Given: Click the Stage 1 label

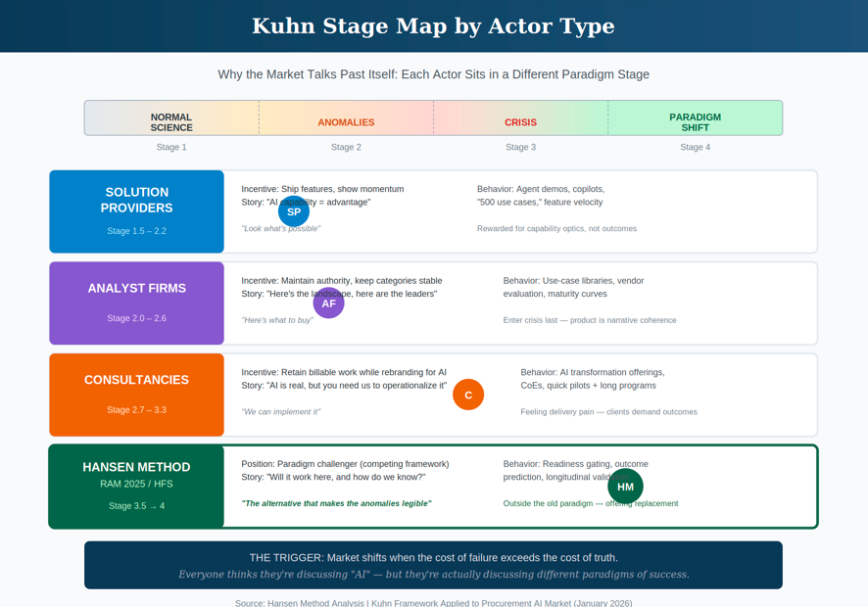Looking at the screenshot, I should click(x=171, y=147).
